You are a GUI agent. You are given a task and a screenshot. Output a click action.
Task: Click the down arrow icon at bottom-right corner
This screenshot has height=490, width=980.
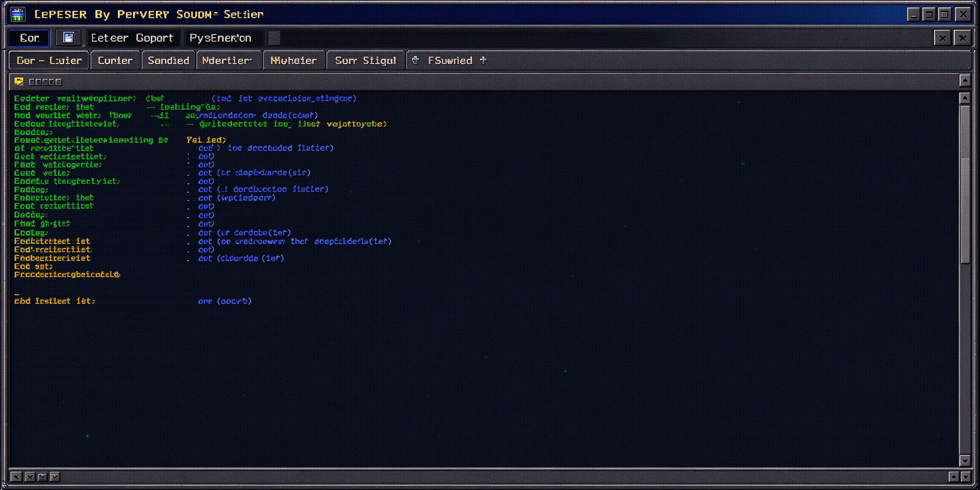[x=965, y=477]
